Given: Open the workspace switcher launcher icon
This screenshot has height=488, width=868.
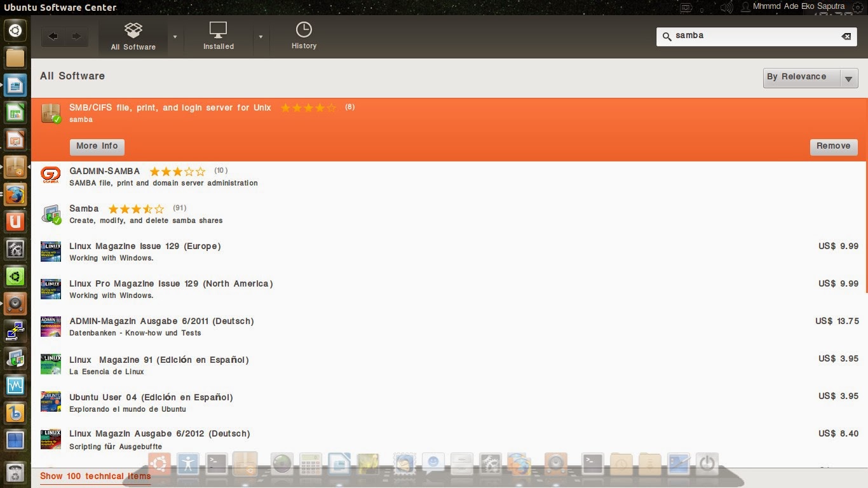Looking at the screenshot, I should click(15, 440).
